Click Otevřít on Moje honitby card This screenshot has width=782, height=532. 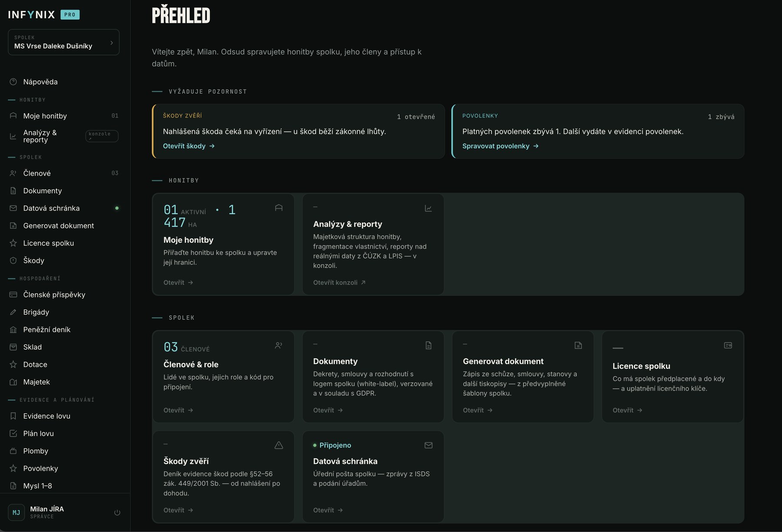pos(178,283)
